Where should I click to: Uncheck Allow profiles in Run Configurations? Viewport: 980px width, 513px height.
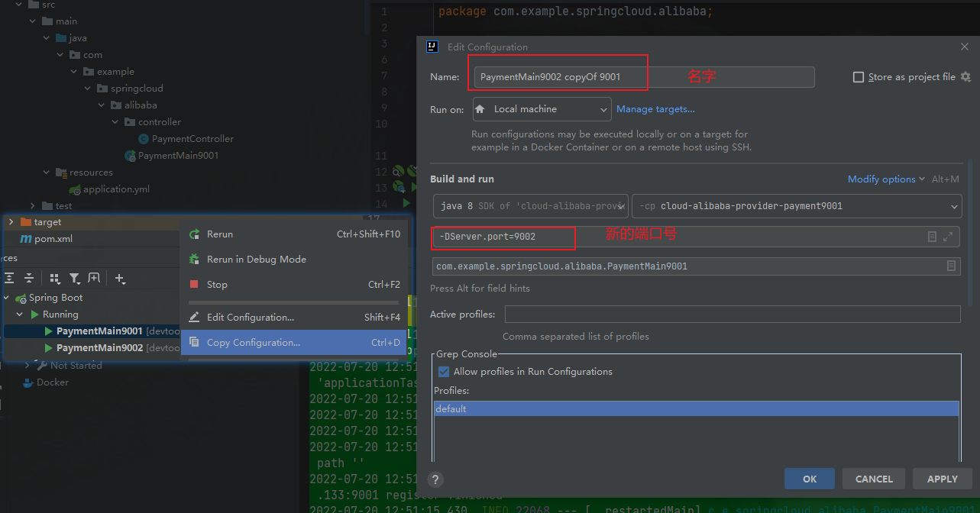click(444, 372)
